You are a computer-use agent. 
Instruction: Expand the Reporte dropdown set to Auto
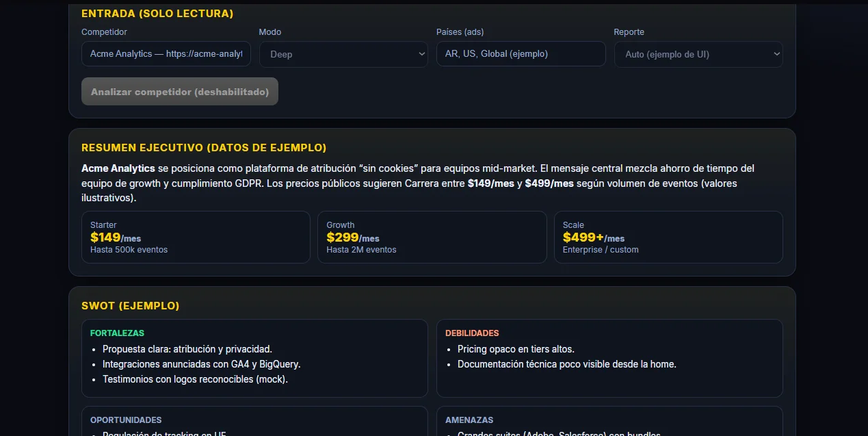point(698,54)
